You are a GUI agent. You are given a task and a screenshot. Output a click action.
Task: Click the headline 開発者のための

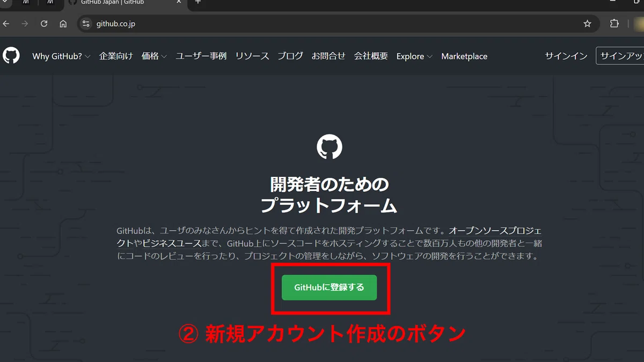coord(330,185)
